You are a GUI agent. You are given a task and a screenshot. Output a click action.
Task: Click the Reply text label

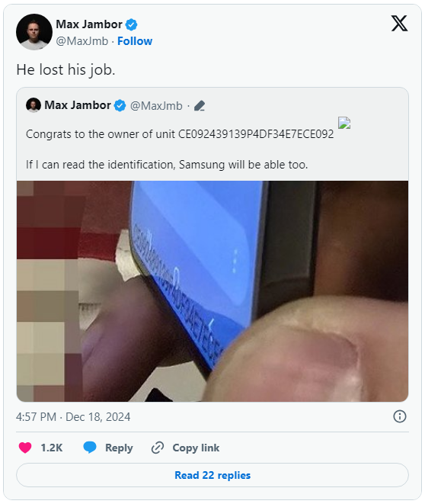[x=119, y=448]
